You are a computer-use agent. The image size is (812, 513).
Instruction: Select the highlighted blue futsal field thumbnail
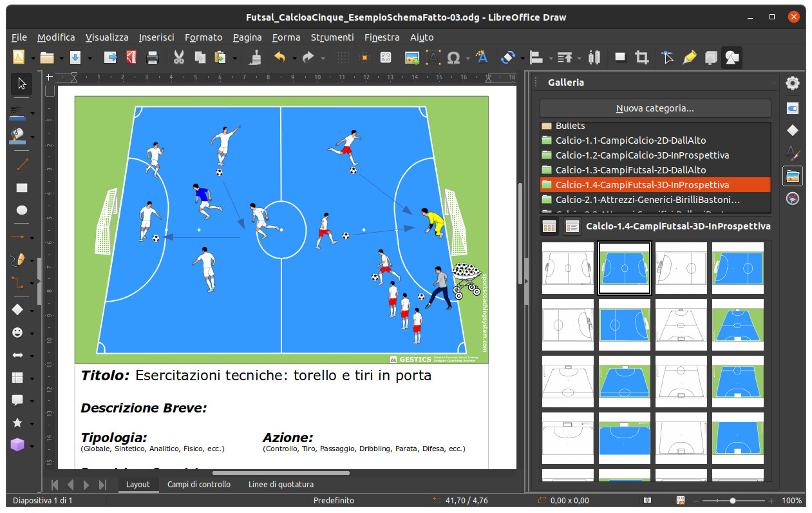pyautogui.click(x=625, y=268)
